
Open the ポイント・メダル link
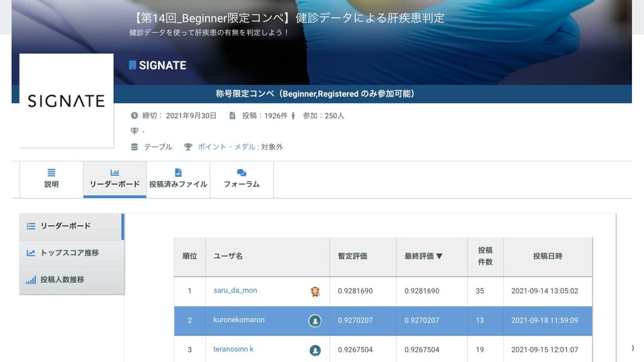pos(226,147)
